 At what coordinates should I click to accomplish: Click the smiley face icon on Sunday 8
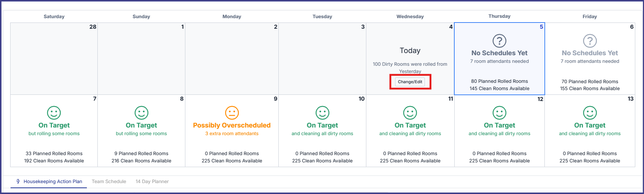[141, 113]
